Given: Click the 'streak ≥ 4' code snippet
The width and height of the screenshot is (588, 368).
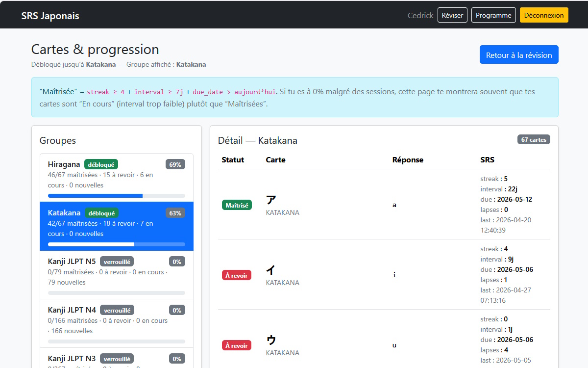Looking at the screenshot, I should (105, 92).
